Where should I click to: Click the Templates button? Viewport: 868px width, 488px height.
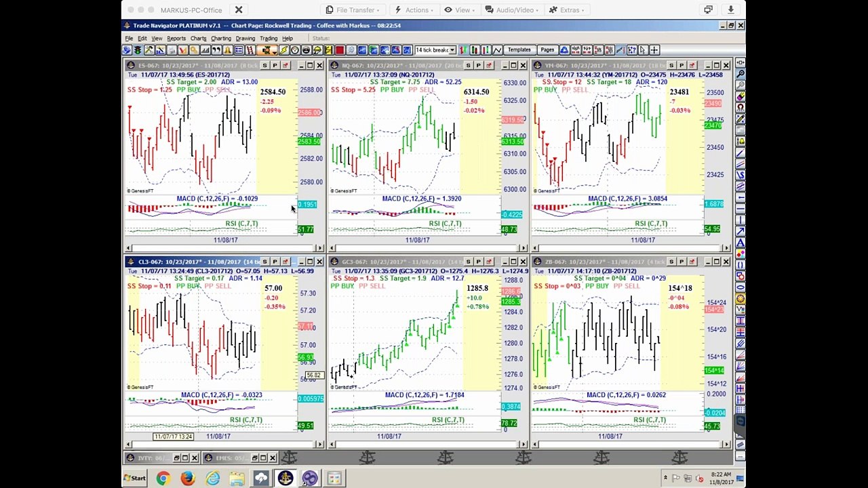(519, 49)
